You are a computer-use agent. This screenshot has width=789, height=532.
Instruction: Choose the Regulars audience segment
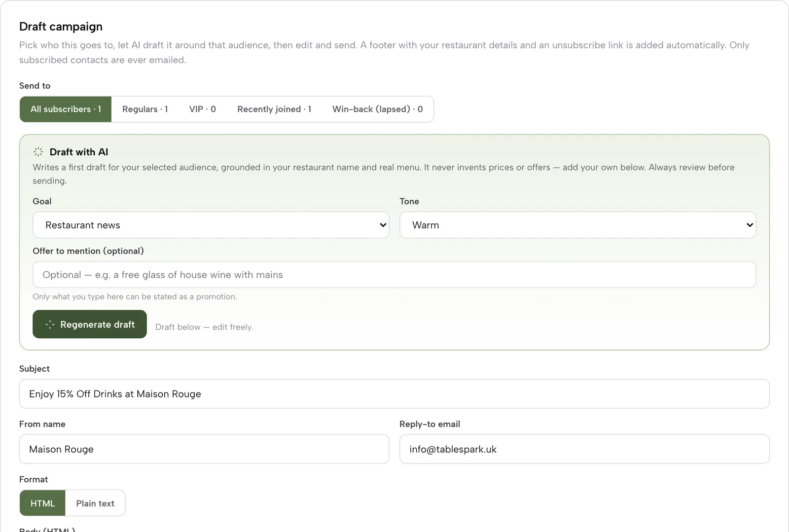[x=145, y=109]
